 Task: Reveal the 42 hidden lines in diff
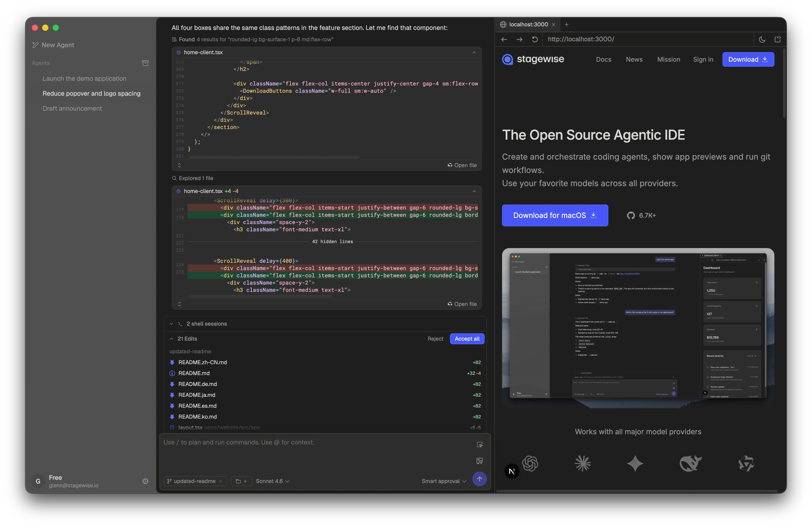(332, 242)
